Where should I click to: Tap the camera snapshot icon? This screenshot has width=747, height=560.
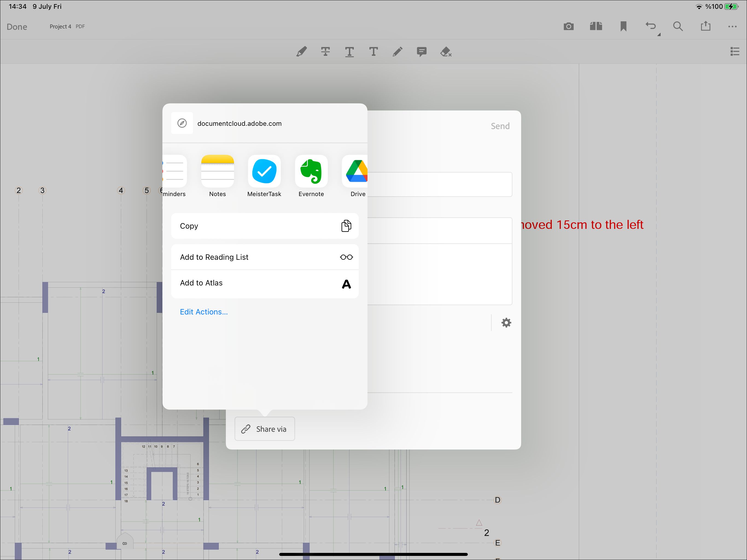tap(568, 26)
